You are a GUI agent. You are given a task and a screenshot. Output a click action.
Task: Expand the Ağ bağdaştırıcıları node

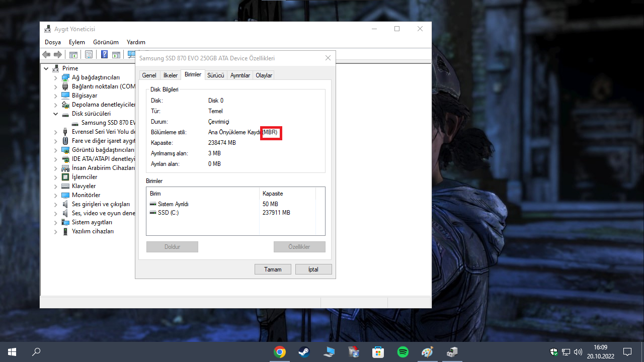pyautogui.click(x=56, y=77)
